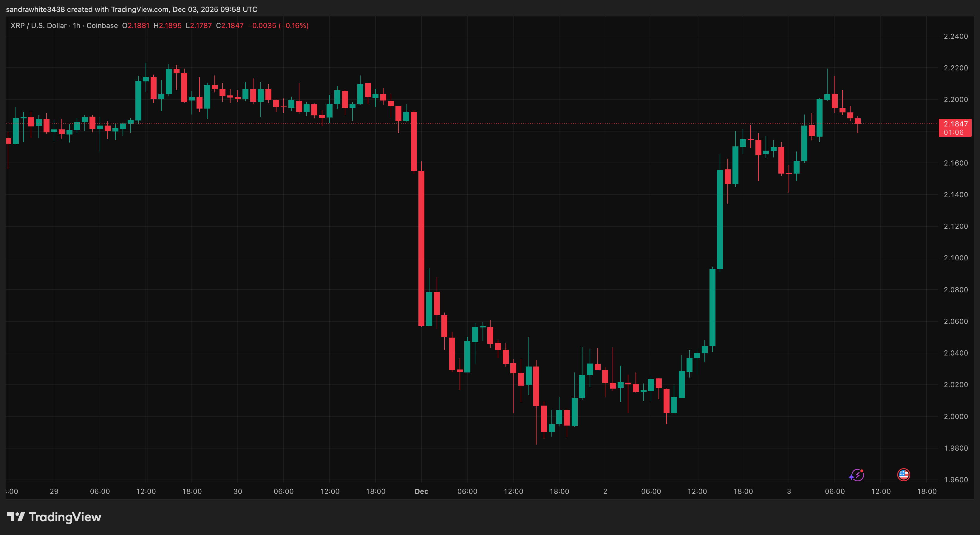Viewport: 980px width, 535px height.
Task: Click the TradingView.com link in the header
Action: tap(140, 9)
